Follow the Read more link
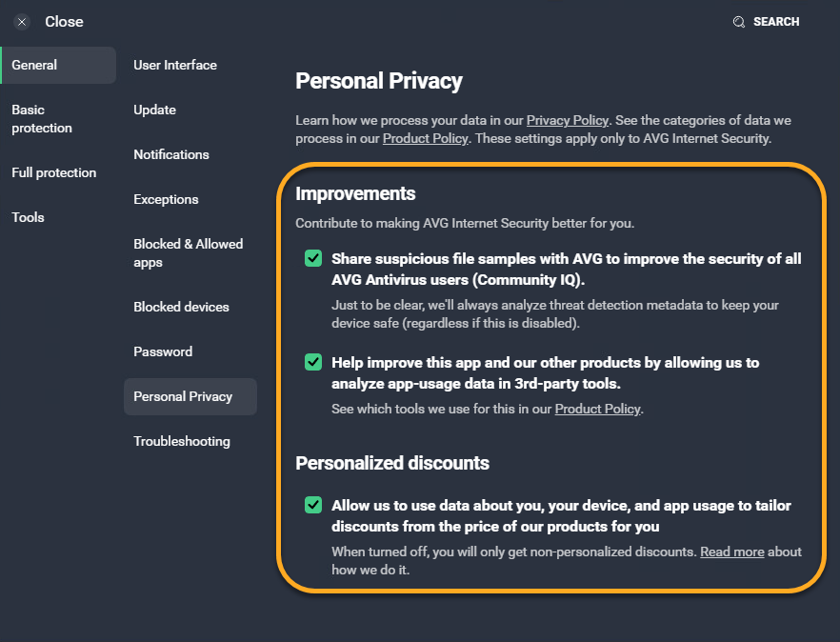 [731, 552]
